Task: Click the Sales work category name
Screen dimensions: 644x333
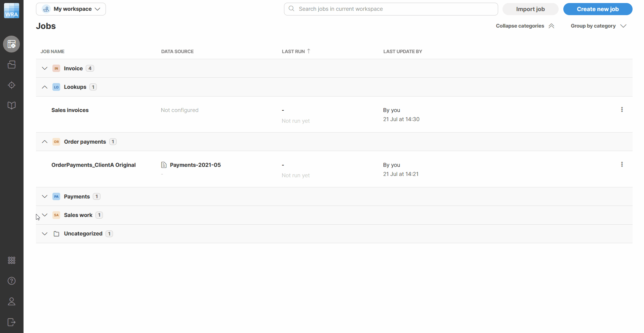Action: [78, 215]
